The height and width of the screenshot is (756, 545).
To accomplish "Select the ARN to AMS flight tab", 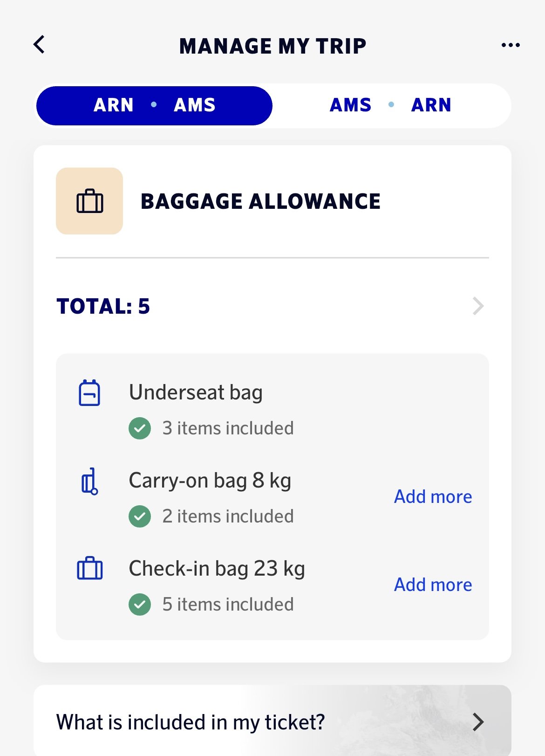I will [154, 105].
